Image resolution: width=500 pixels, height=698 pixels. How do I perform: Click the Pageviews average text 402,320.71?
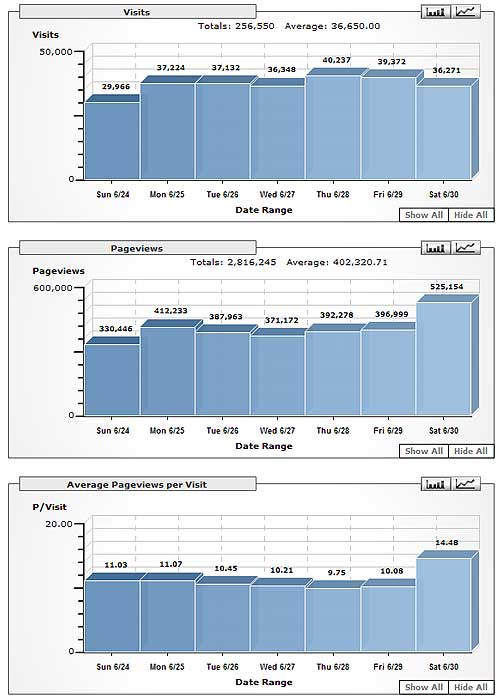pyautogui.click(x=360, y=262)
